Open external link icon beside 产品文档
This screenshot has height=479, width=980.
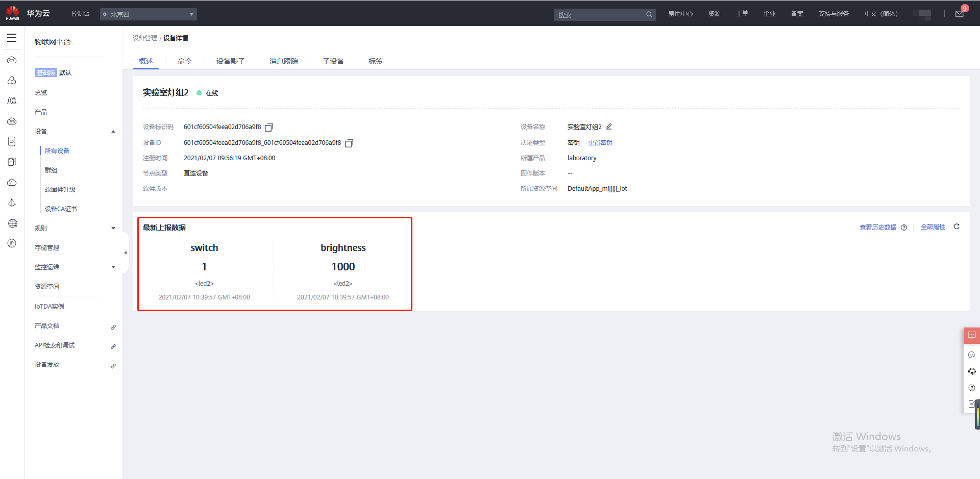pos(113,327)
